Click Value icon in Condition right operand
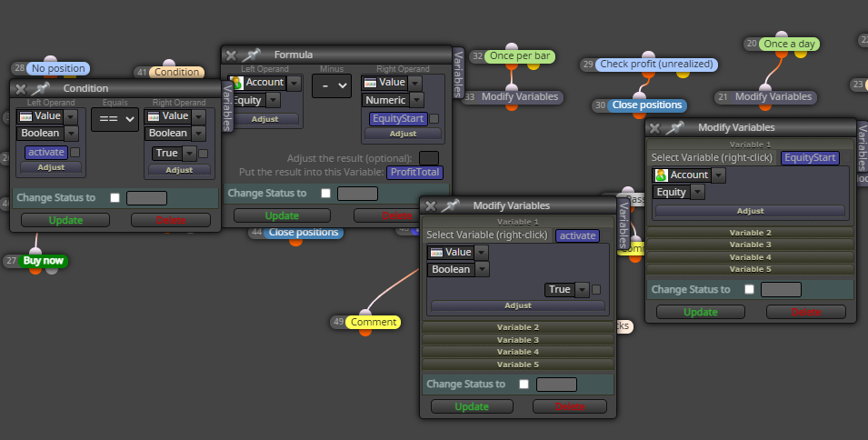This screenshot has height=440, width=868. point(154,116)
